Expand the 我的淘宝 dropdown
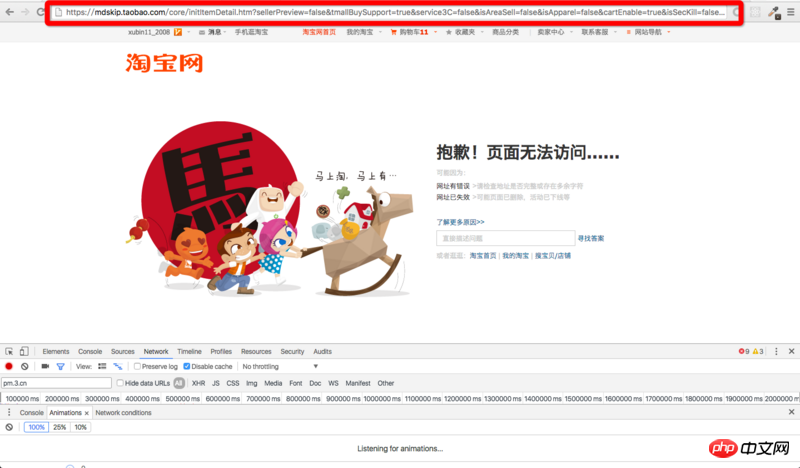The height and width of the screenshot is (468, 800). (380, 32)
